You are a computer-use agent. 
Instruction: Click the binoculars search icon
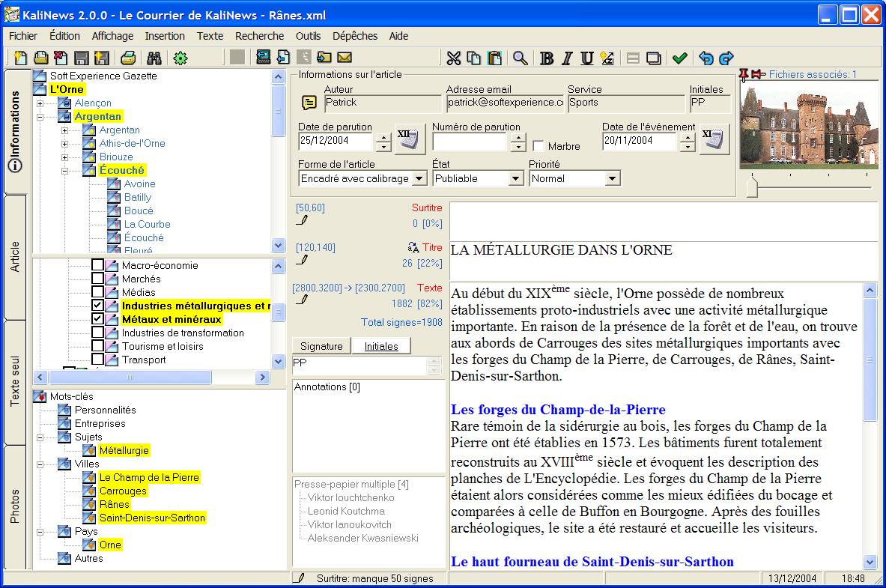(x=154, y=58)
